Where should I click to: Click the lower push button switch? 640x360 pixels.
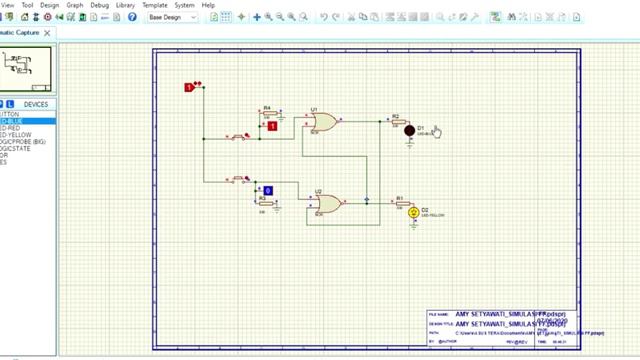(x=239, y=179)
